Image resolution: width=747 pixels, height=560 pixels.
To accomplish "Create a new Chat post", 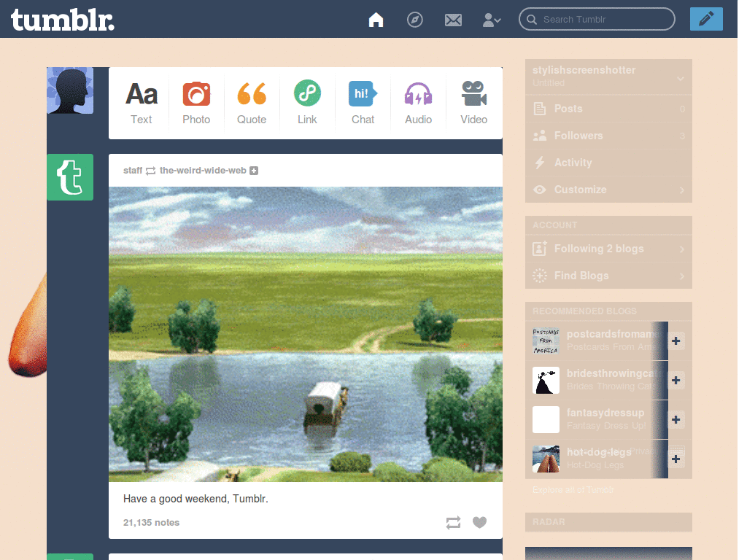I will tap(363, 103).
